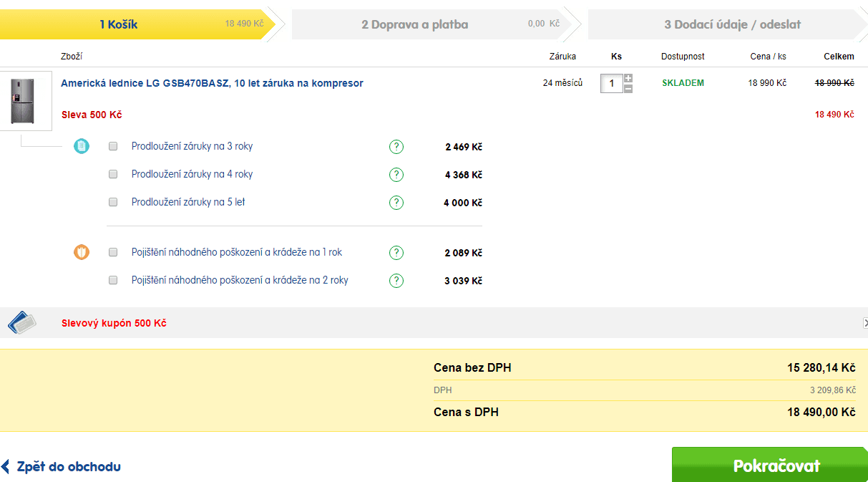Open help icon for 5-year warranty extension
The width and height of the screenshot is (868, 482).
click(x=396, y=203)
